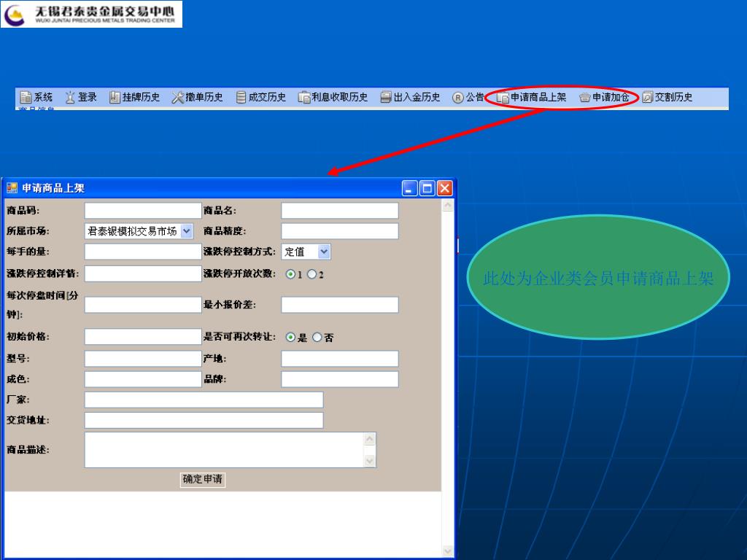Minimize the 申请商品上架 window
Screen dimensions: 747x560
(x=409, y=188)
